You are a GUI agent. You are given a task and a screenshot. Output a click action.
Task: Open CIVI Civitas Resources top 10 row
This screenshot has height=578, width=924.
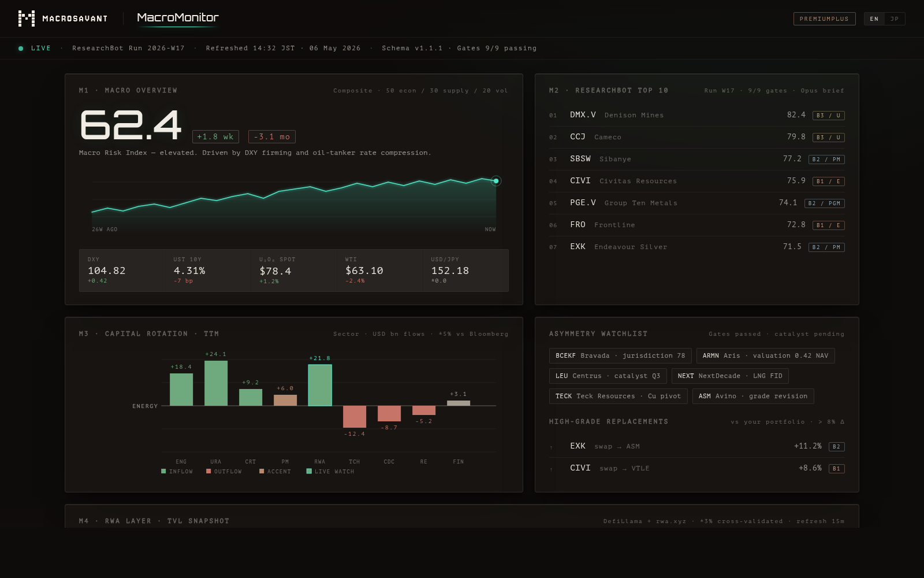[697, 181]
